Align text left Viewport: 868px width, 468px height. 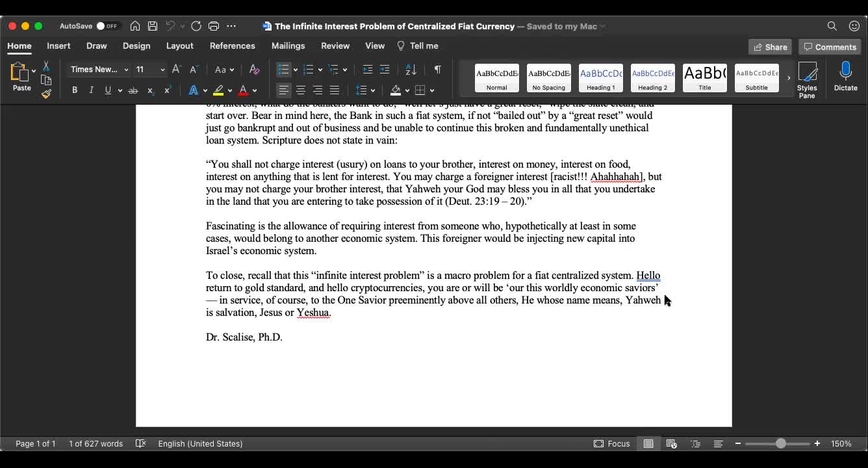click(x=284, y=90)
